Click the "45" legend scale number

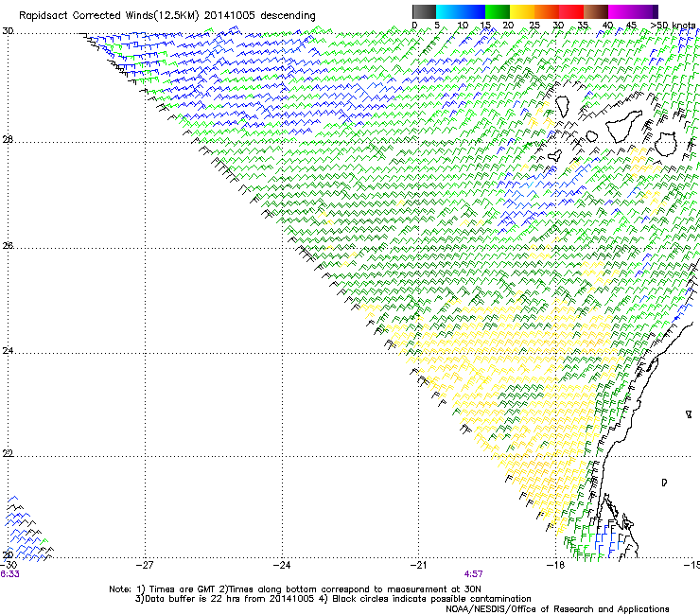[x=631, y=26]
